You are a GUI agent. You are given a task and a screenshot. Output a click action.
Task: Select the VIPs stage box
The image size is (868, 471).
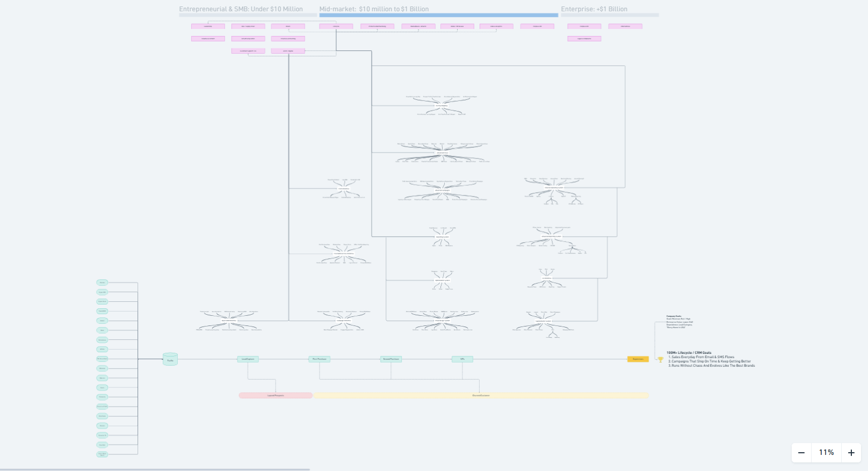pos(462,359)
